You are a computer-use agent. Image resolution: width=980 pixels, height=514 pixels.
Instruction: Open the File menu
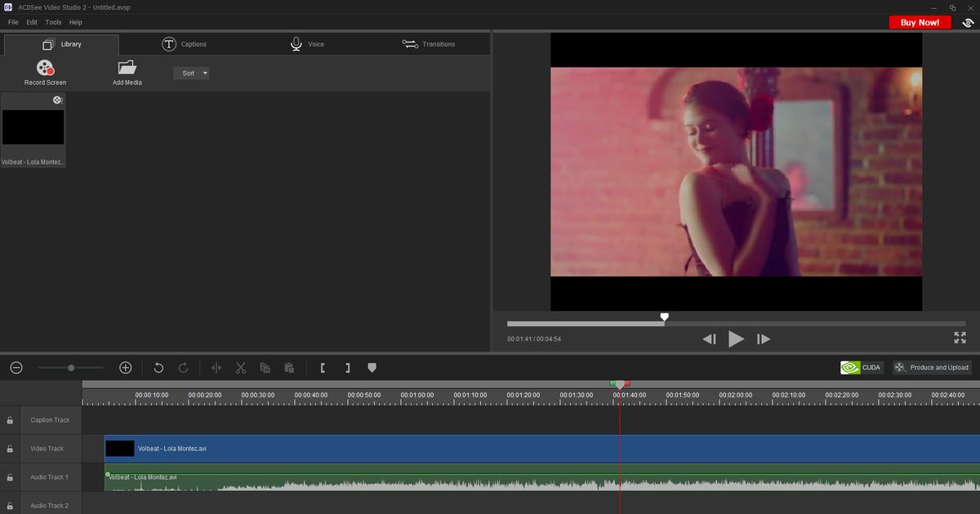[x=13, y=23]
